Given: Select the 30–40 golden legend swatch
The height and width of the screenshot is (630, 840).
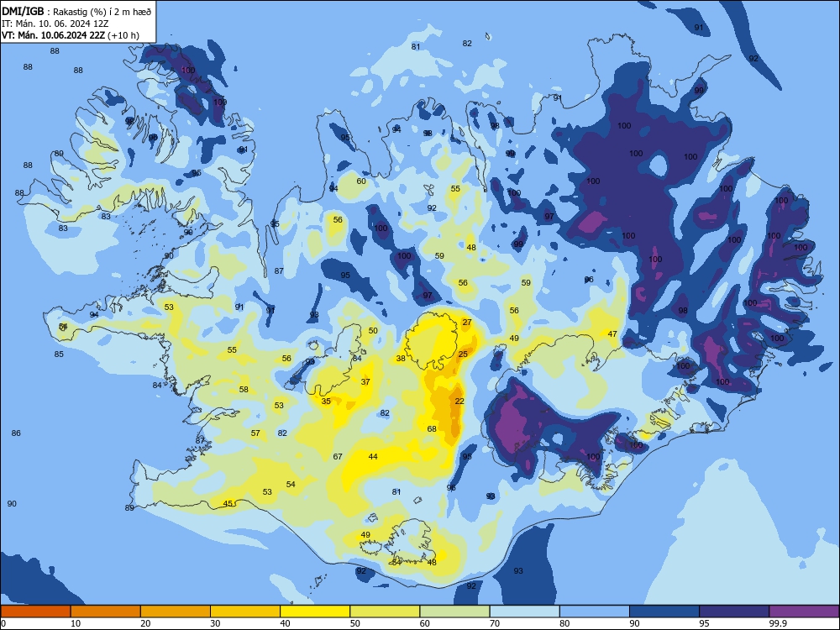Looking at the screenshot, I should click(245, 612).
